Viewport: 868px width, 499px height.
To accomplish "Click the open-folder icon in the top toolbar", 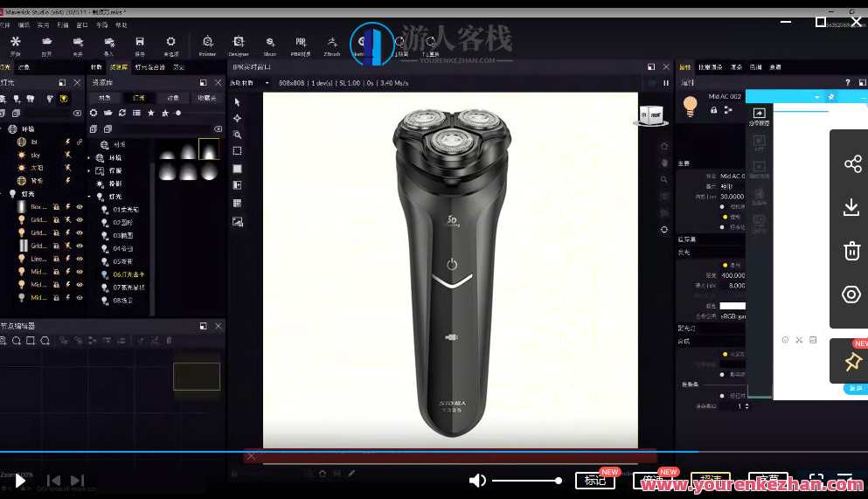I will (46, 41).
